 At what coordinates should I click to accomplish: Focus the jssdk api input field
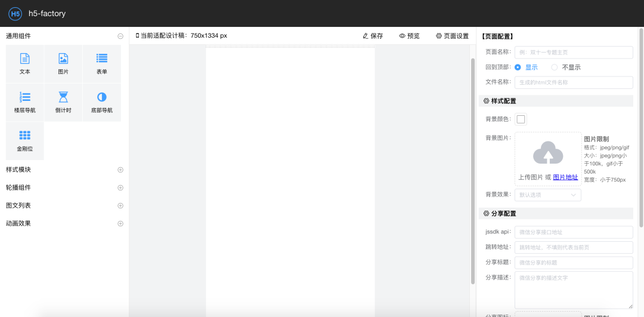coord(574,232)
